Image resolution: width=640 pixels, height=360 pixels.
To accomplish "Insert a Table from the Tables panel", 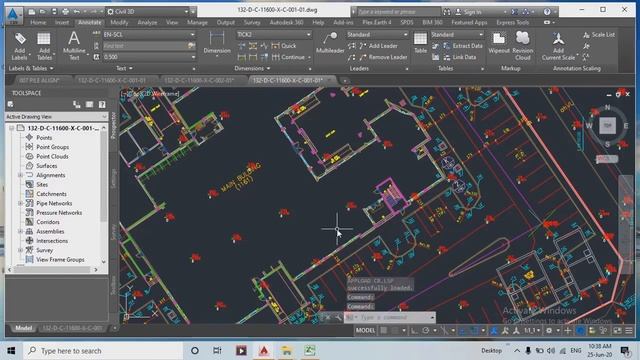I will pos(420,43).
